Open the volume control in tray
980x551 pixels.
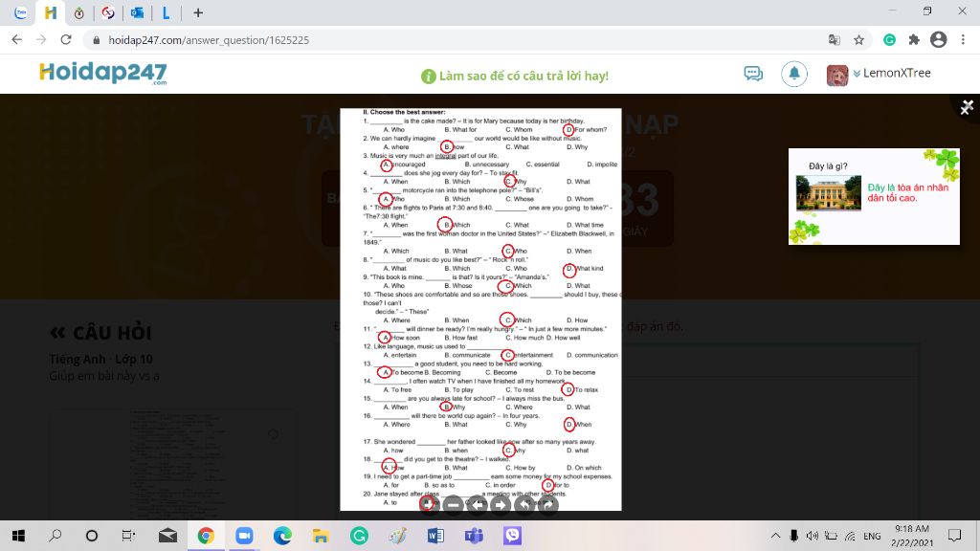812,536
